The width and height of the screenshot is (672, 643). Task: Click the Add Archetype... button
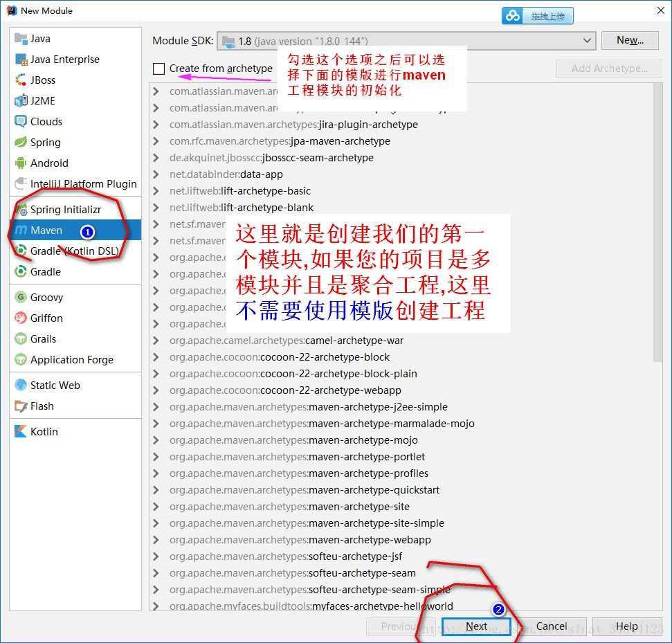609,69
